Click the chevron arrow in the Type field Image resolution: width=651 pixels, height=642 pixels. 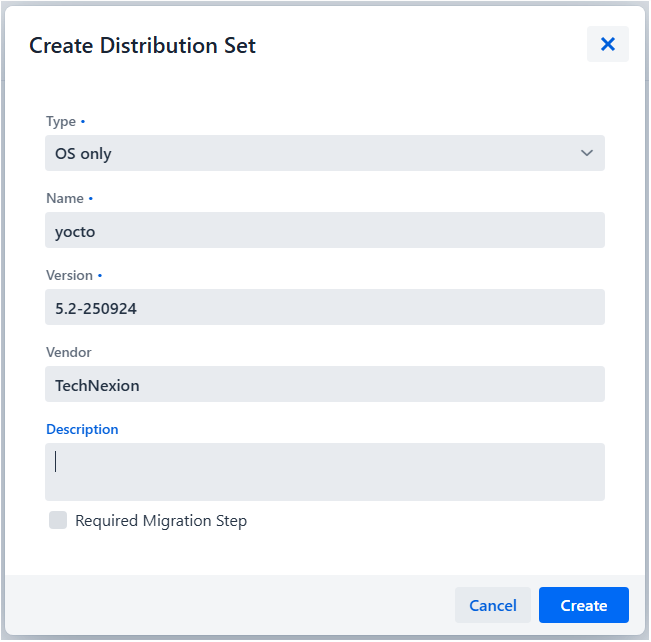pos(587,153)
